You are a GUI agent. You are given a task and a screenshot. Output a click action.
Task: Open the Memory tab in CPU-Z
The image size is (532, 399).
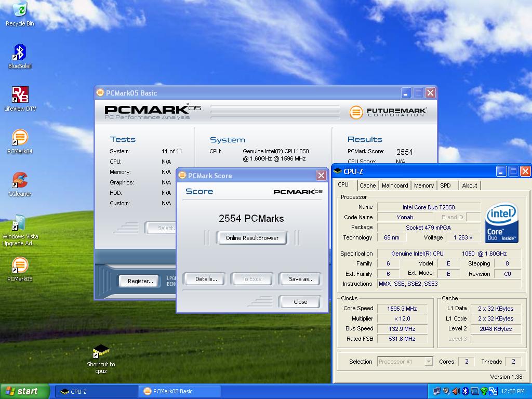(424, 185)
